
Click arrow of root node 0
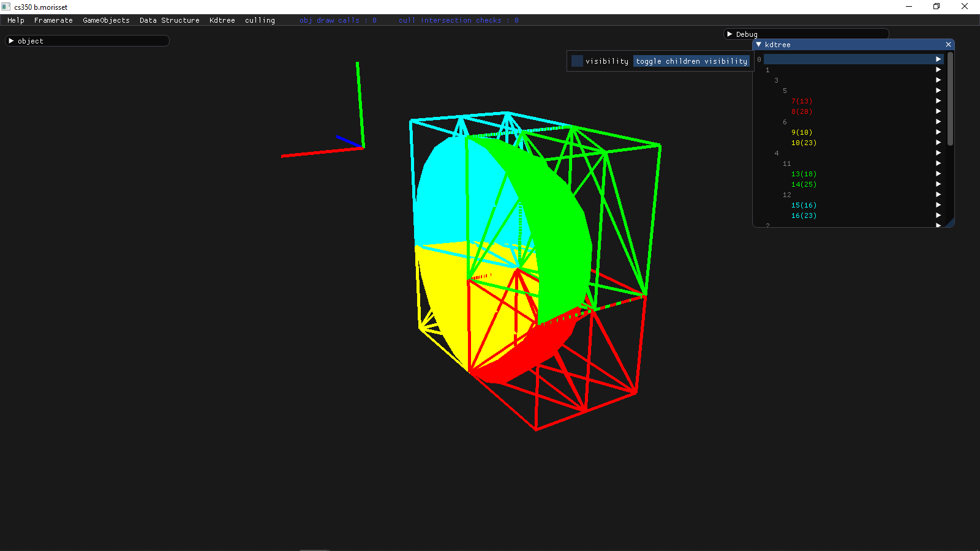(x=938, y=59)
